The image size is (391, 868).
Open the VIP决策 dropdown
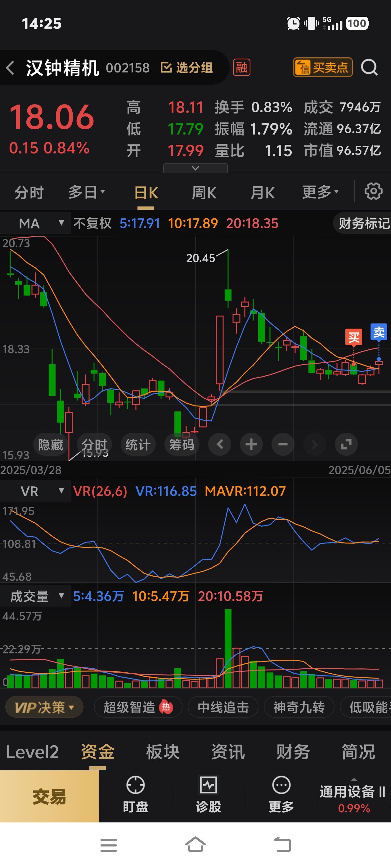pos(44,707)
